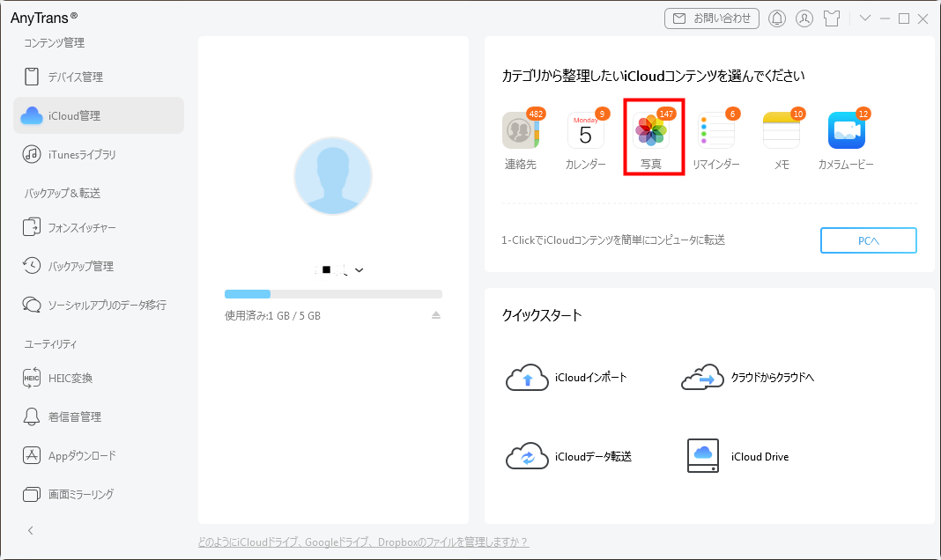Viewport: 941px width, 560px height.
Task: Open notifications bell icon
Action: click(x=777, y=18)
